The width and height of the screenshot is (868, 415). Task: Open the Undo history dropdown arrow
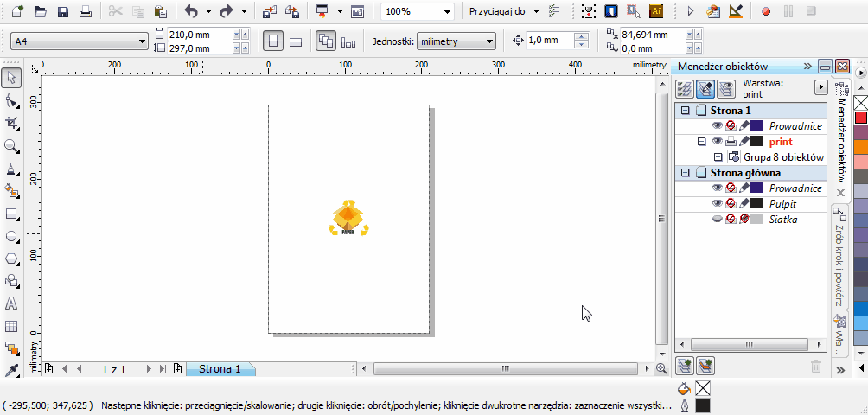click(208, 11)
